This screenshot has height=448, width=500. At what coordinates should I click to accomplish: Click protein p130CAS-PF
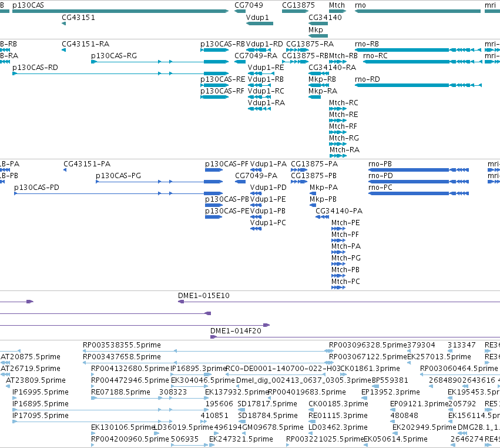[x=226, y=164]
